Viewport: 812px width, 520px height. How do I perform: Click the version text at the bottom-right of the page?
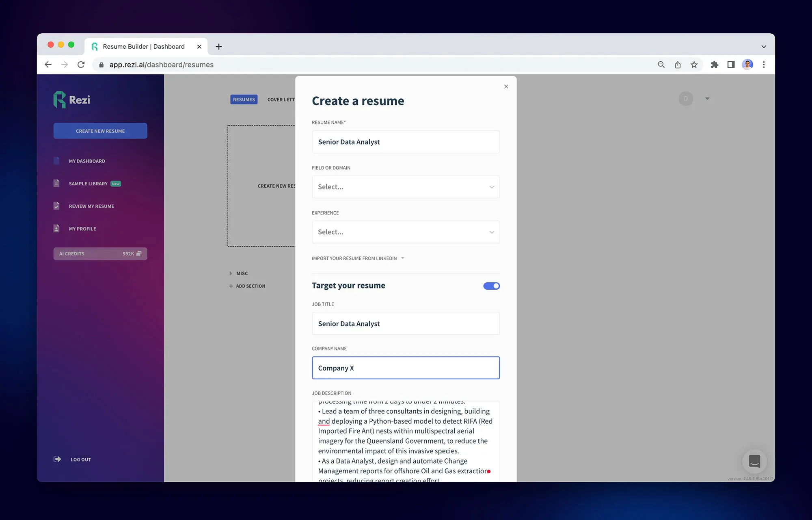tap(750, 479)
